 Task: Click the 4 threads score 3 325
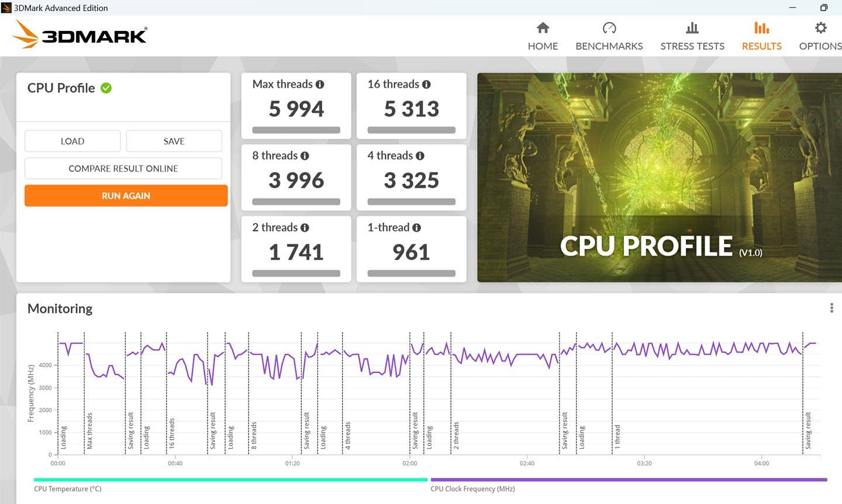point(412,180)
